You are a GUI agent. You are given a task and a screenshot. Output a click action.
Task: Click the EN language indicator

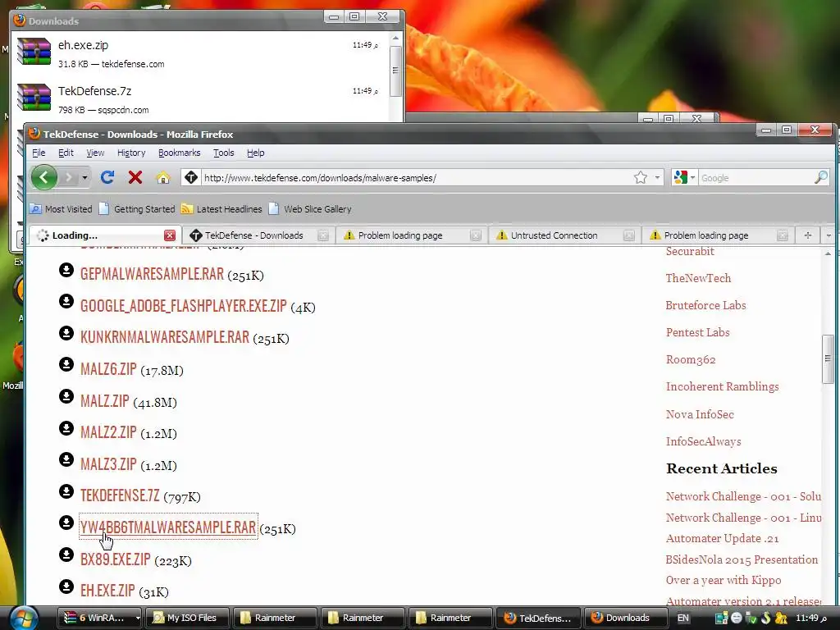(x=683, y=618)
